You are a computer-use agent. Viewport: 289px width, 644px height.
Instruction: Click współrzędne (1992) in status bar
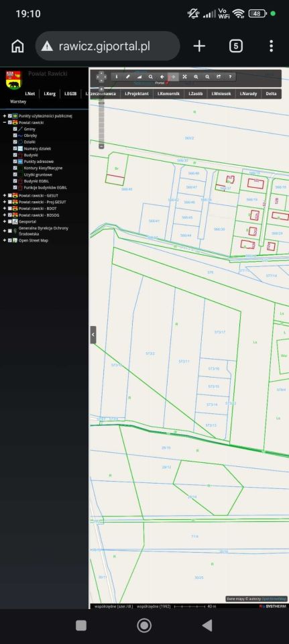154,606
